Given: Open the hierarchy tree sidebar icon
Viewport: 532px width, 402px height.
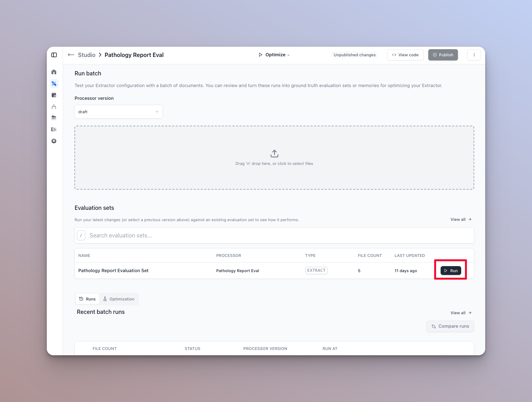Looking at the screenshot, I should tap(54, 107).
